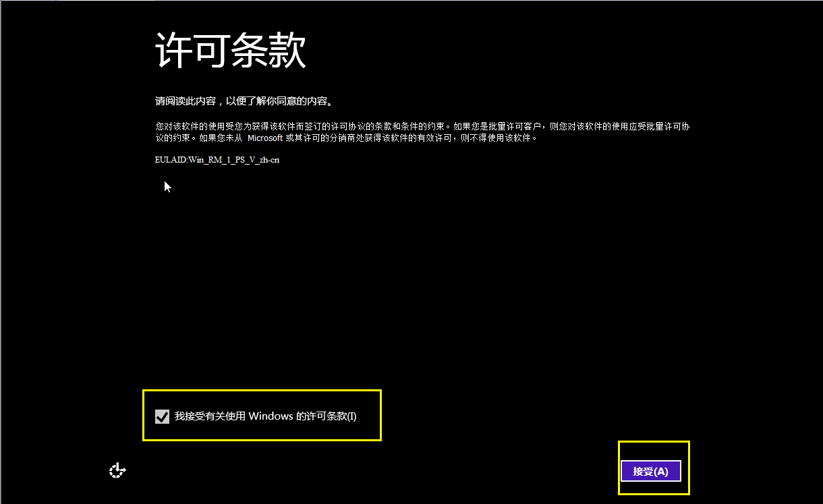Click the word Microsoft in license paragraph
Viewport: 823px width, 504px height.
tap(265, 138)
